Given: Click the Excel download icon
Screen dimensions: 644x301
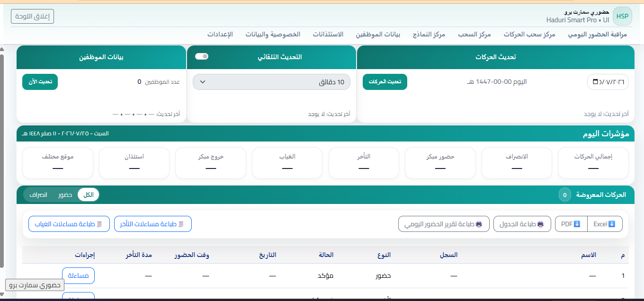Looking at the screenshot, I should pos(612,224).
